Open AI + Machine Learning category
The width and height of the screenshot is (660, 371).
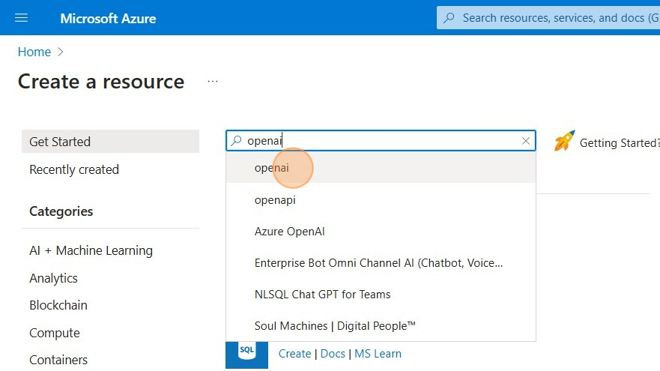pos(91,251)
